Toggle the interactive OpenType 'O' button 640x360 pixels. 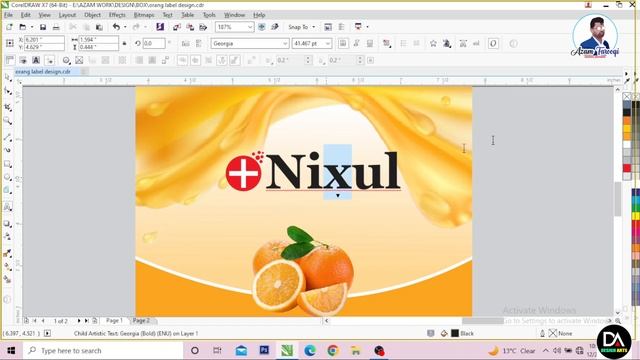coord(493,43)
